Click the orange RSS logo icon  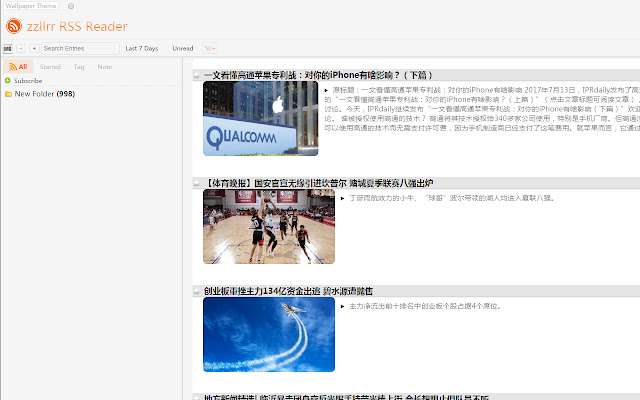[x=14, y=26]
